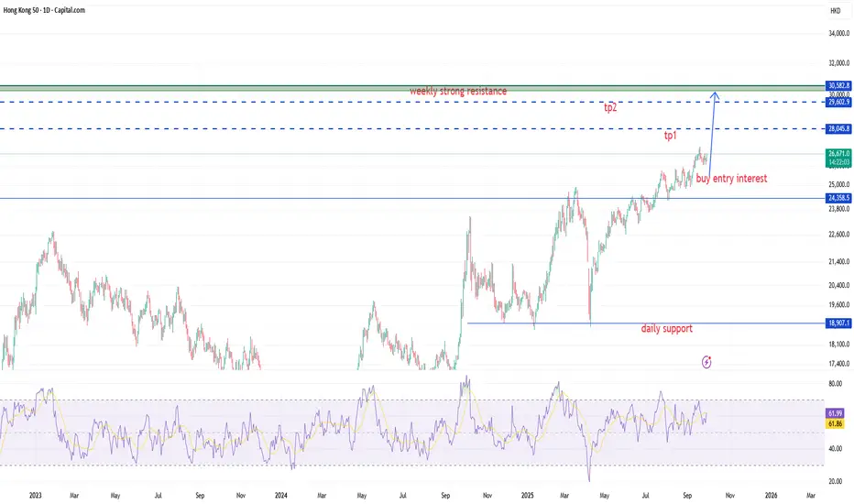The height and width of the screenshot is (504, 854).
Task: Click the 2024 label on time axis
Action: coord(281,495)
